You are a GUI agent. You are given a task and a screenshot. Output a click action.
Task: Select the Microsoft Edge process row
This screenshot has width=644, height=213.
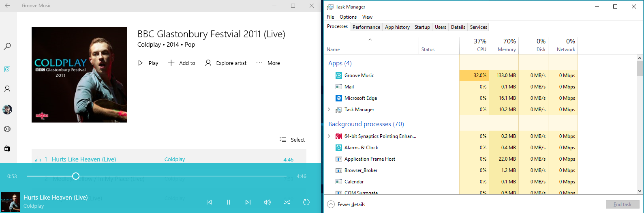[x=451, y=98]
